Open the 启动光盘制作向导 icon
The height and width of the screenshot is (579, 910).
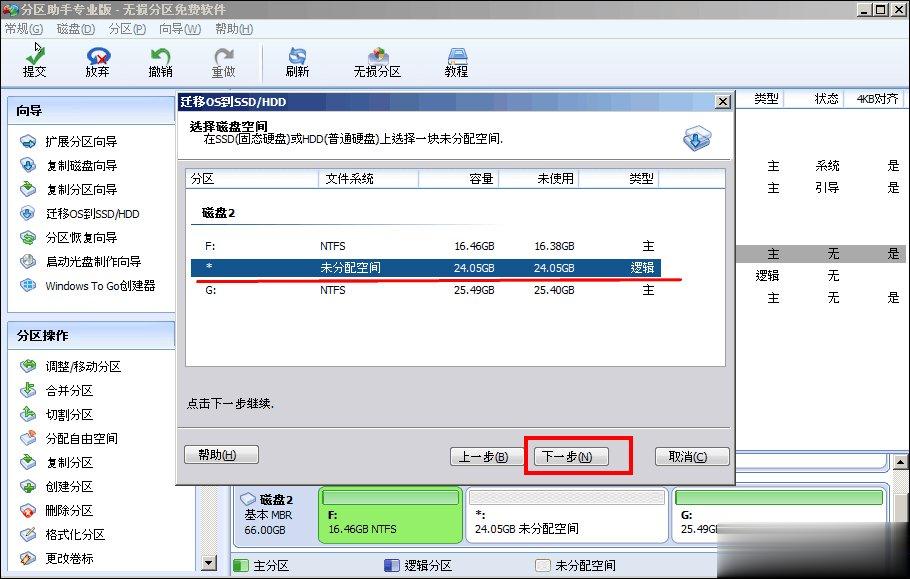coord(28,262)
